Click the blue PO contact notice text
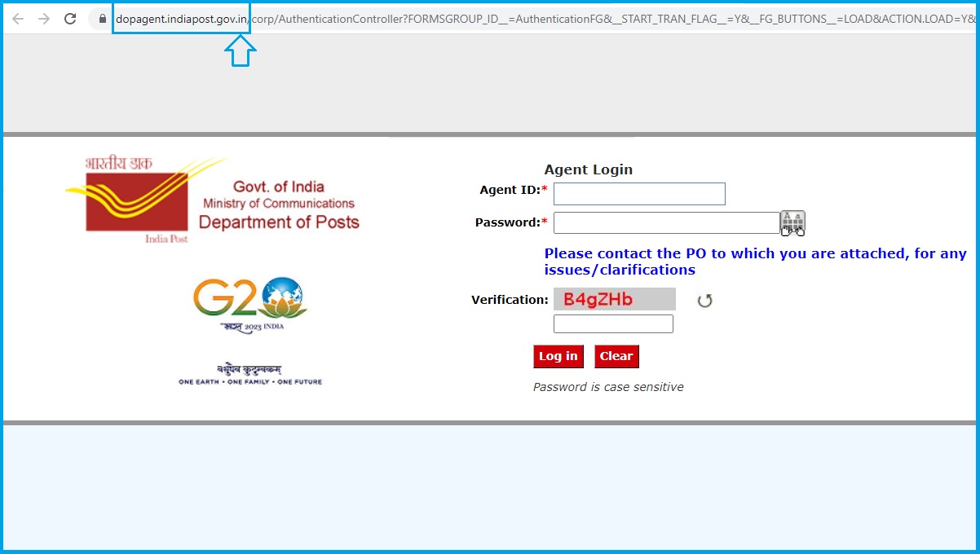Viewport: 980px width, 554px height. (754, 261)
